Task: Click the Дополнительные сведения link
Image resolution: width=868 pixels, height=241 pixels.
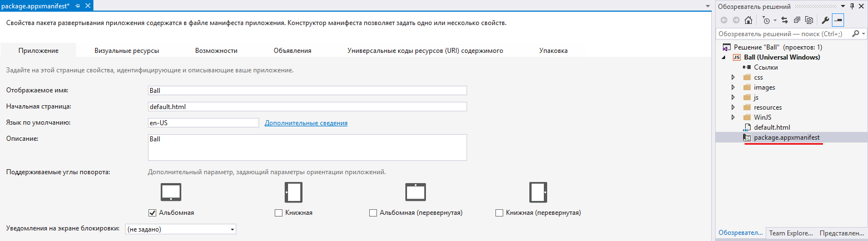Action: click(306, 122)
